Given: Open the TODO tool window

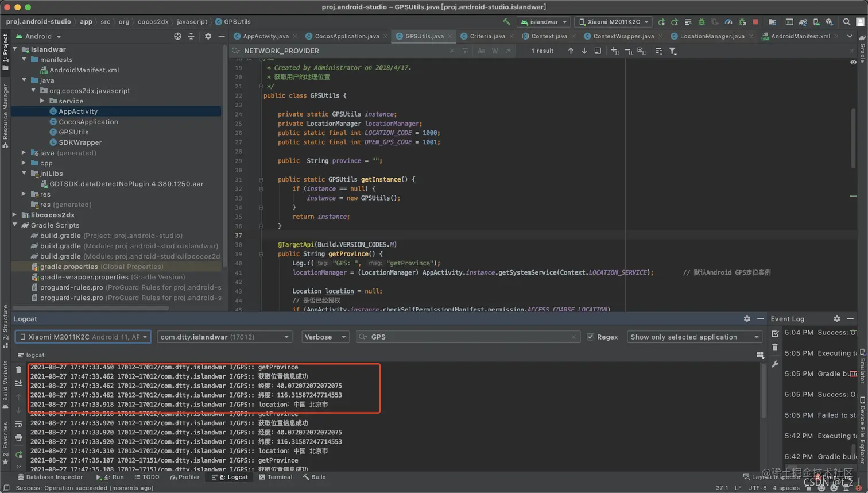Looking at the screenshot, I should coord(147,477).
